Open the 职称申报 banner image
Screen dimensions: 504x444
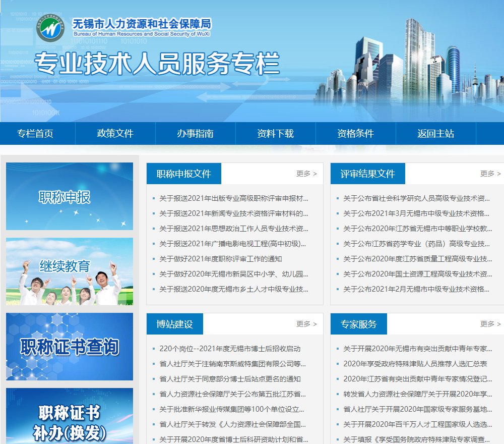[x=70, y=196]
